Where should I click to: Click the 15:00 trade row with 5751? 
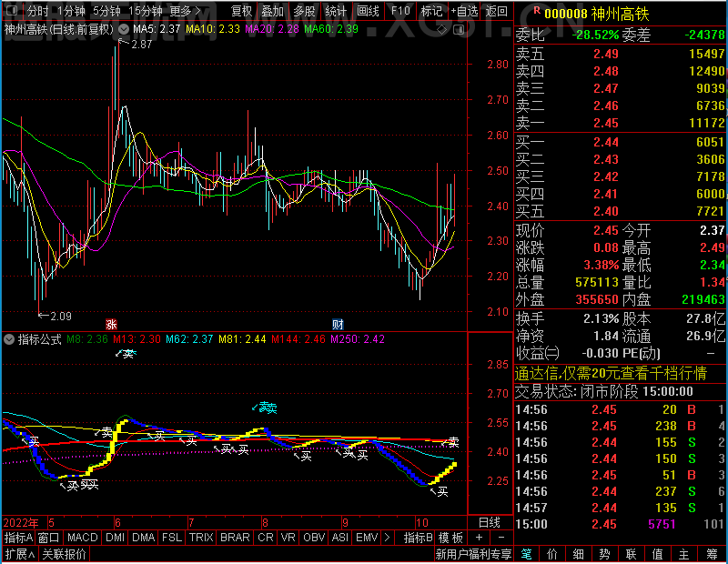tap(620, 524)
